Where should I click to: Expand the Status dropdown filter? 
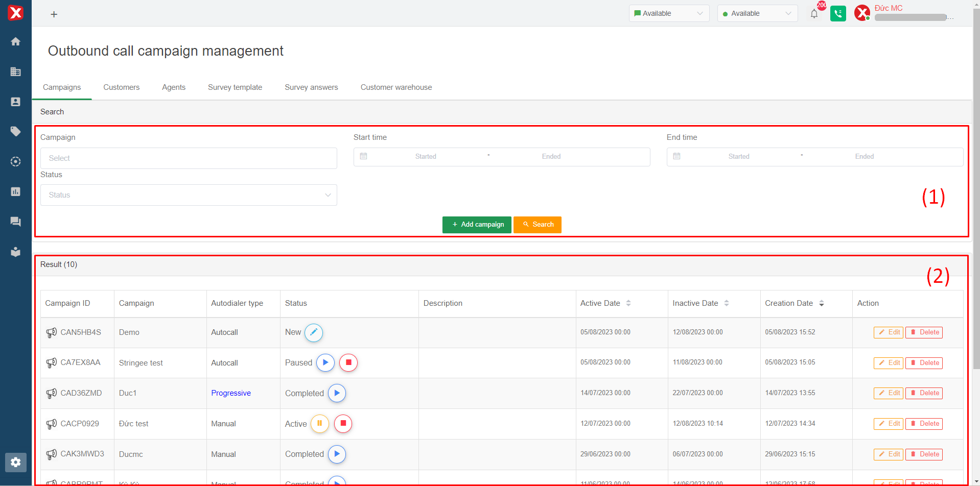click(189, 195)
